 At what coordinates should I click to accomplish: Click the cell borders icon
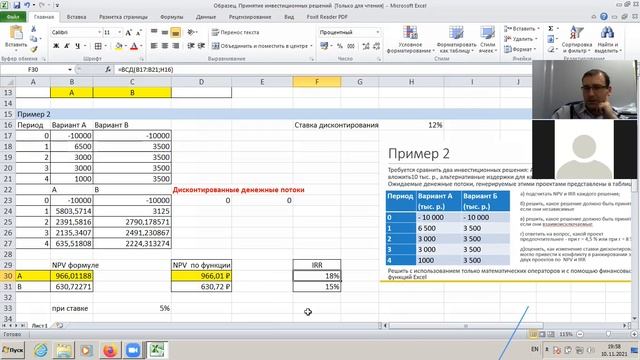pos(98,46)
